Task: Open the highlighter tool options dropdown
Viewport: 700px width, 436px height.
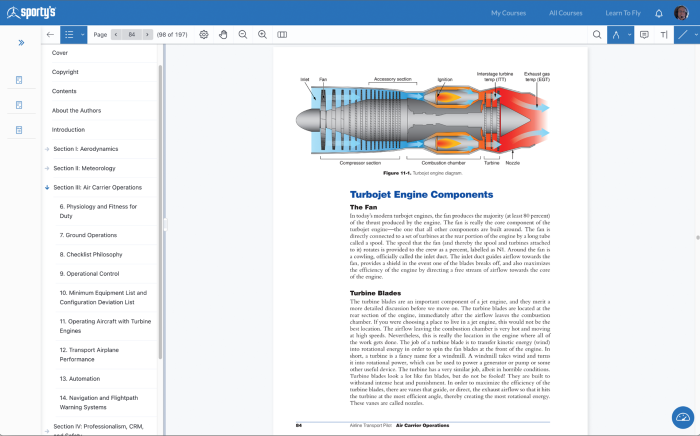Action: 630,34
